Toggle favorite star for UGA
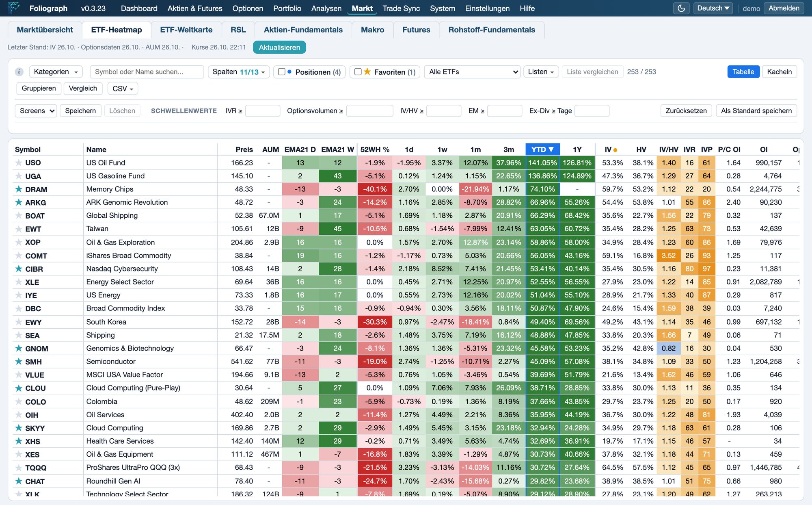The width and height of the screenshot is (812, 505). coord(19,176)
